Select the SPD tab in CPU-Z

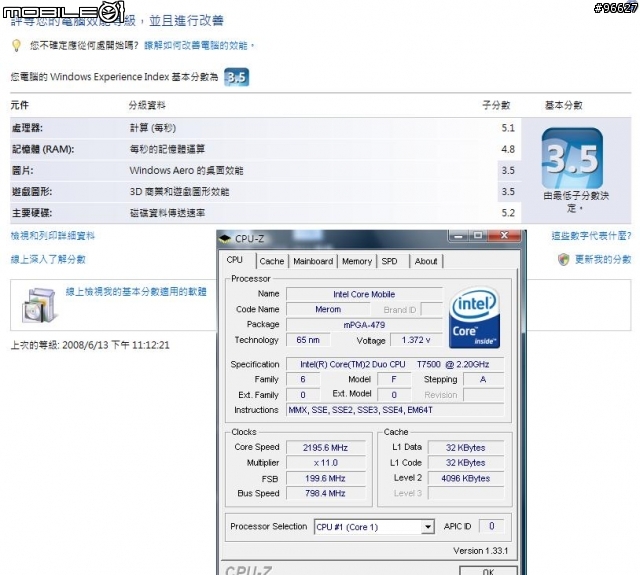pyautogui.click(x=389, y=261)
